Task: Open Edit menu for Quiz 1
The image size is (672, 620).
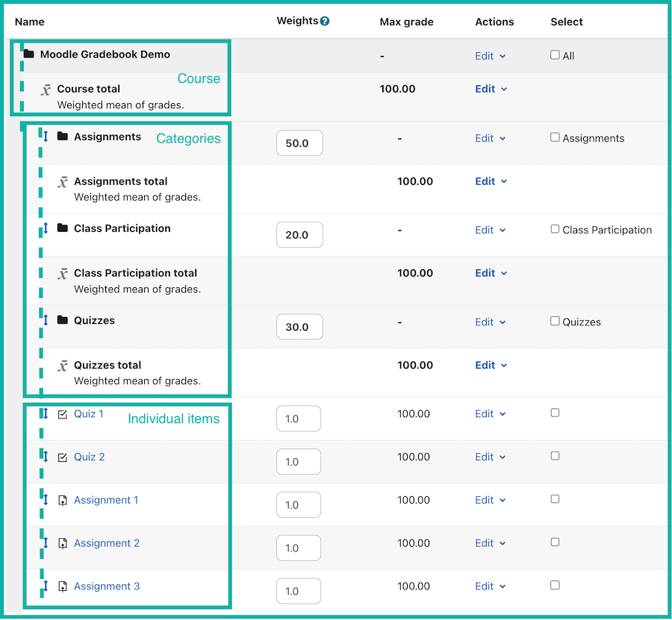Action: click(491, 414)
